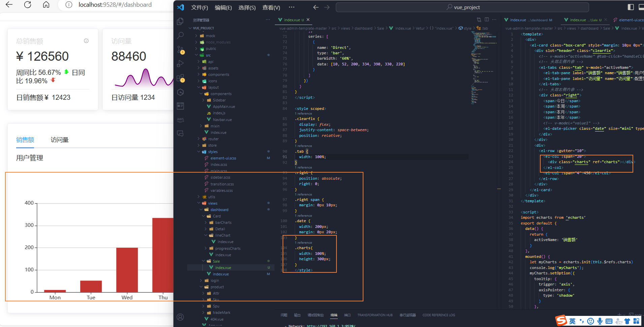Click the Wed bar in the sales chart
This screenshot has width=644, height=327.
[x=127, y=270]
